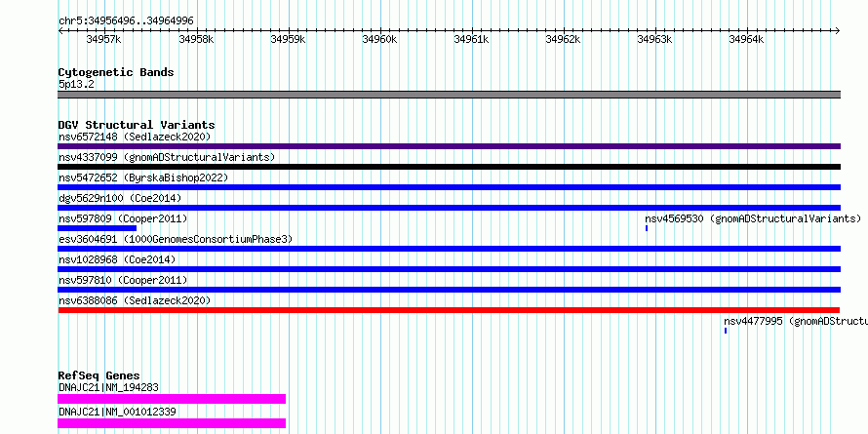
Task: Click the 34959k ruler tick label
Action: coord(288,39)
